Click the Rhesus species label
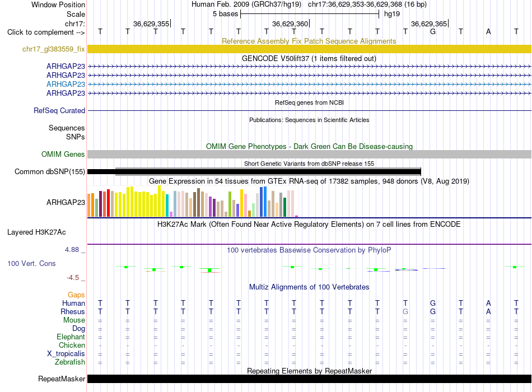This screenshot has height=392, width=532. (73, 311)
